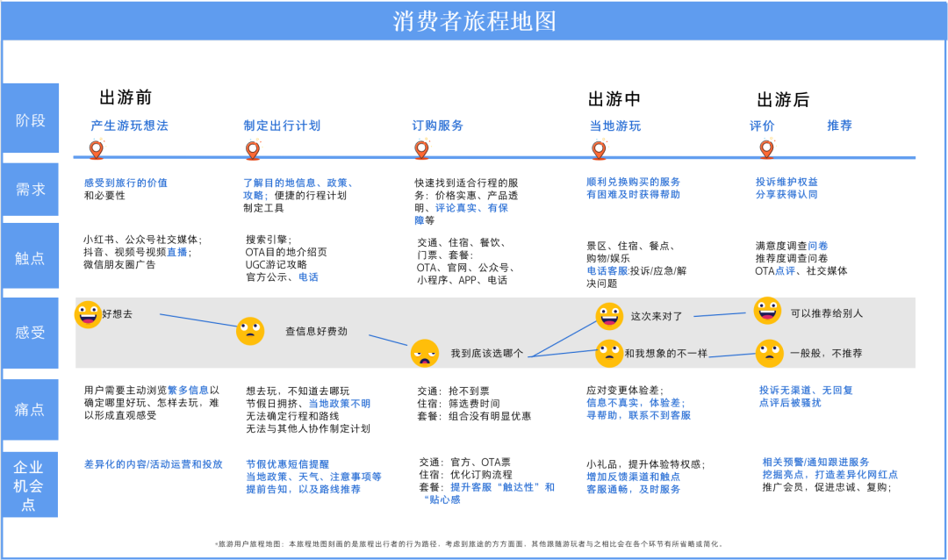This screenshot has width=948, height=560.
Task: Click the text 节假优惠短信提醒
Action: coord(287,463)
